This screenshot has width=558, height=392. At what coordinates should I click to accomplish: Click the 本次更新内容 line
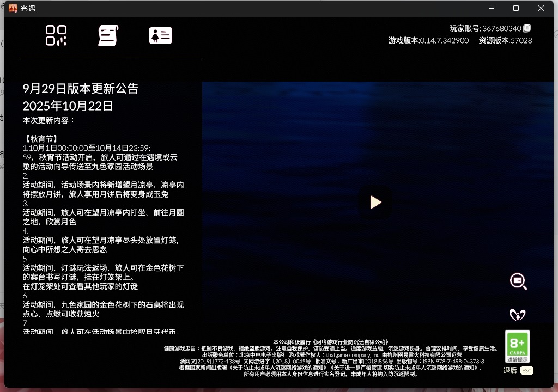[49, 120]
